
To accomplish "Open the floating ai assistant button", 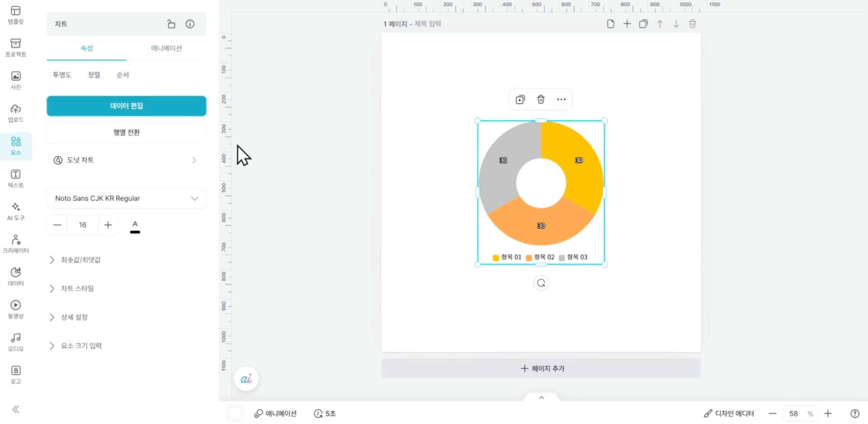I will [x=246, y=379].
